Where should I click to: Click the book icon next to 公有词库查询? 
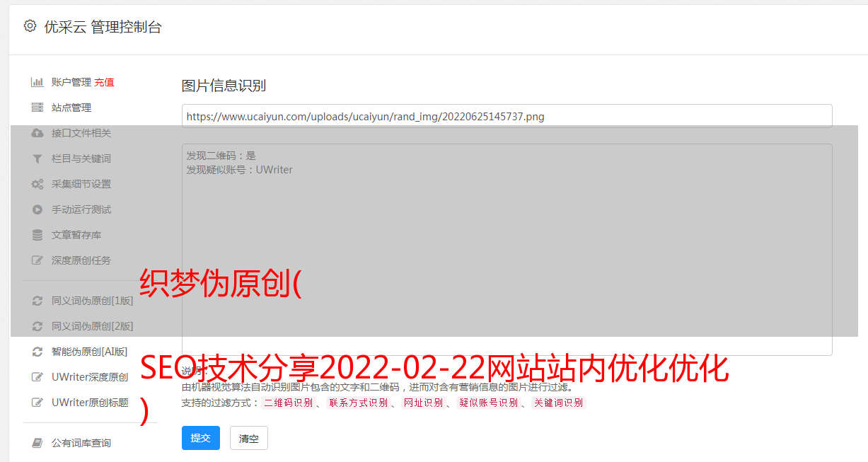click(37, 443)
